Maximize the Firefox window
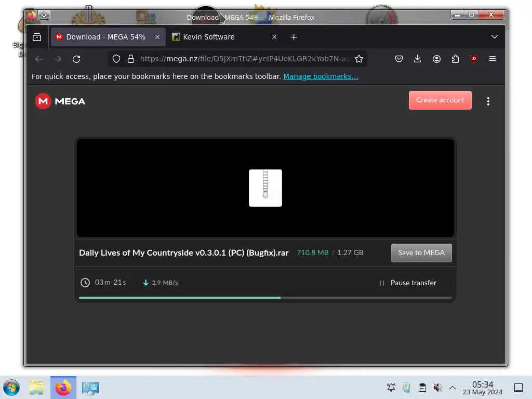The height and width of the screenshot is (399, 532). coord(471,15)
